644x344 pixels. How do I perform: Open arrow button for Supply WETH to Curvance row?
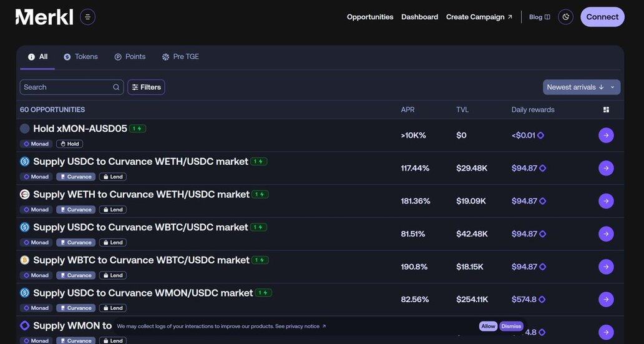[x=606, y=201]
